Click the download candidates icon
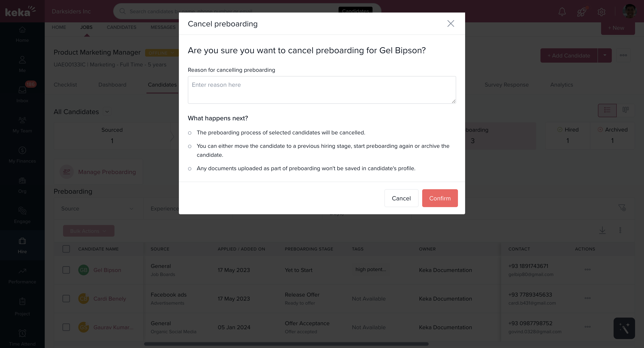Image resolution: width=644 pixels, height=348 pixels. click(x=602, y=230)
